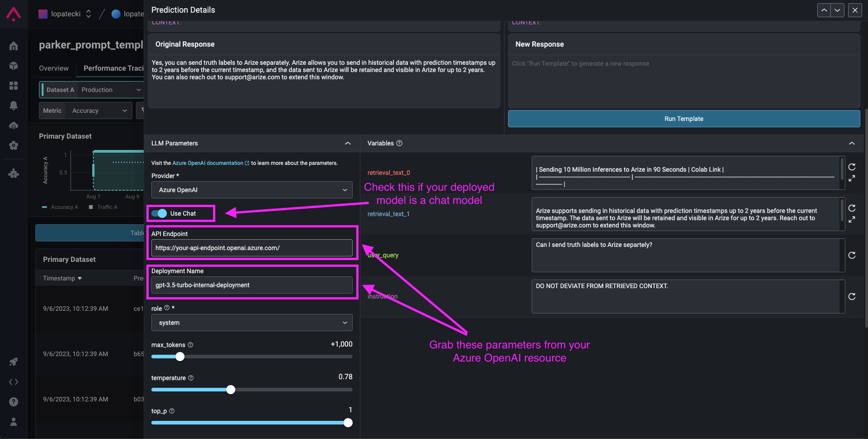868x439 pixels.
Task: Open the role dropdown set to system
Action: (x=252, y=323)
